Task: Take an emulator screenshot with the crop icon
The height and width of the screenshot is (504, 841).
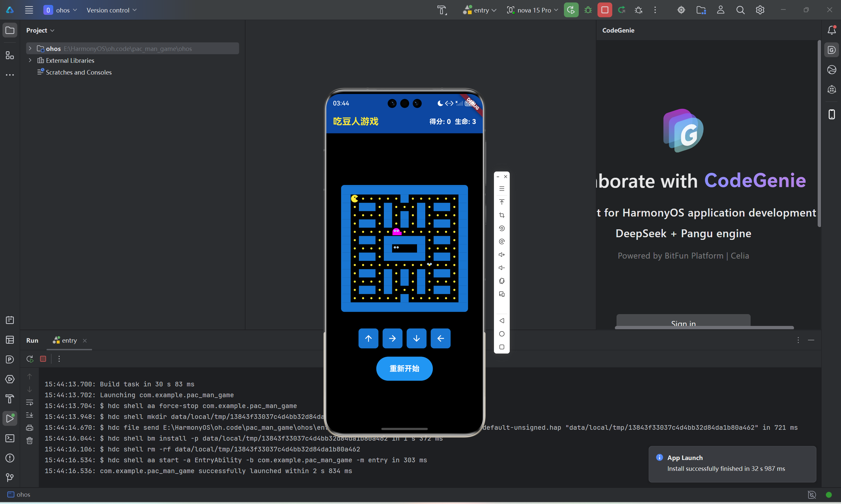Action: pos(502,215)
